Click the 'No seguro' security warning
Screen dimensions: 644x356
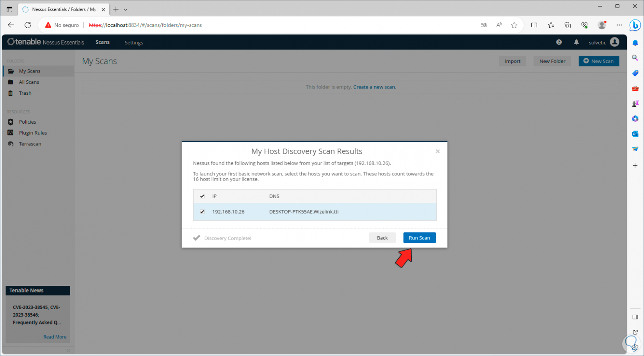tap(62, 25)
